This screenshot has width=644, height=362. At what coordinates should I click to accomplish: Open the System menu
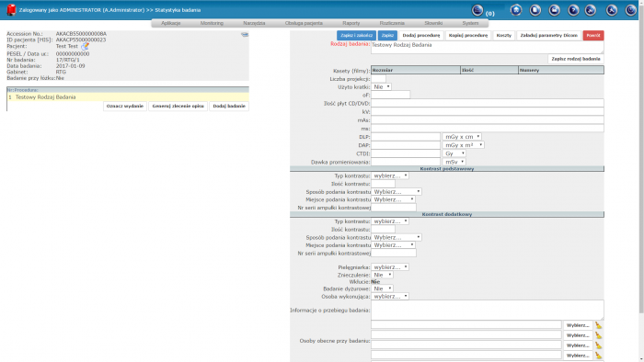pos(470,23)
